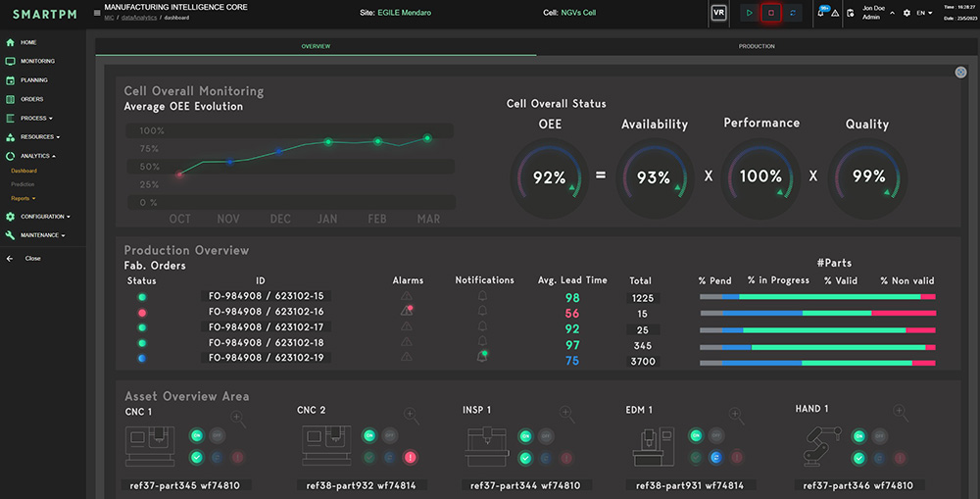Open the EN language dropdown
This screenshot has height=499, width=980.
(x=925, y=13)
